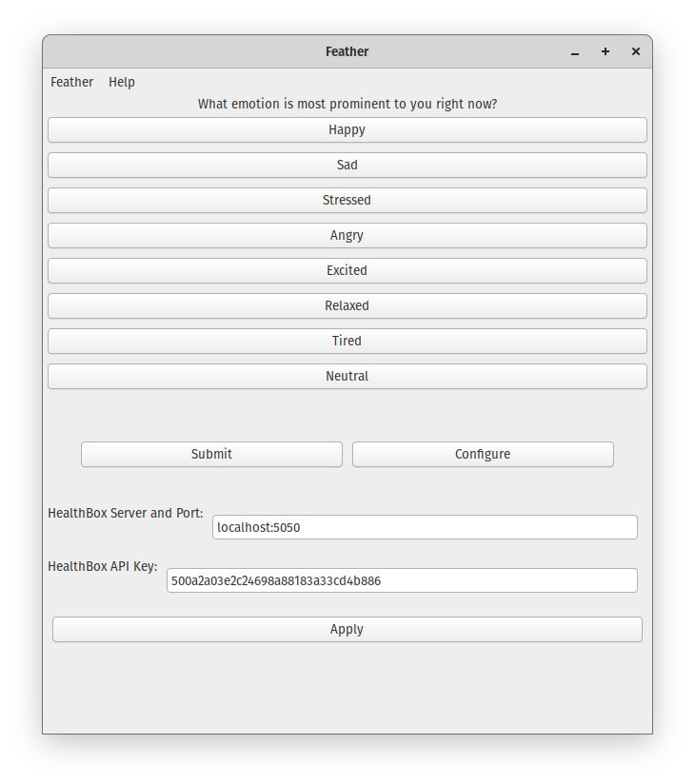
Task: Click the Configure button
Action: tap(483, 455)
